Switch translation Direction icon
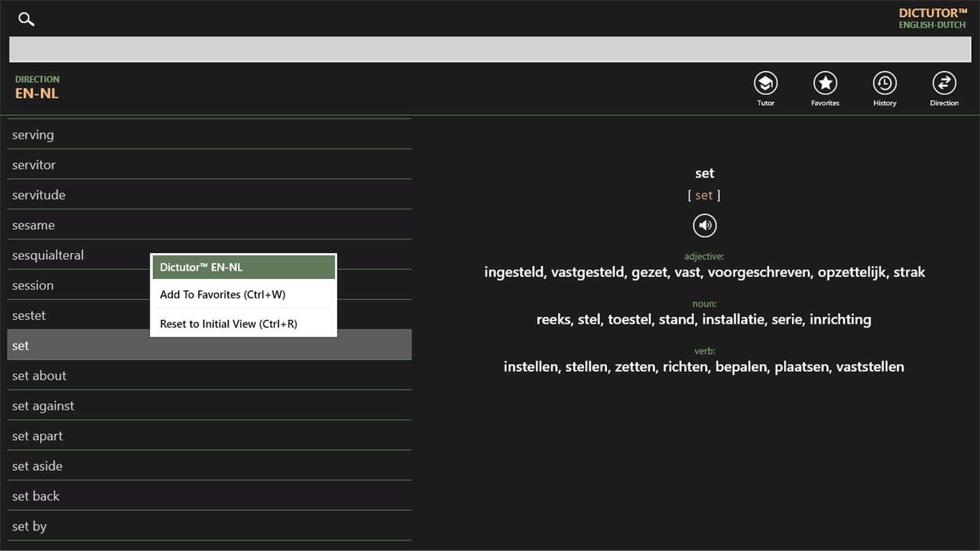 point(944,84)
